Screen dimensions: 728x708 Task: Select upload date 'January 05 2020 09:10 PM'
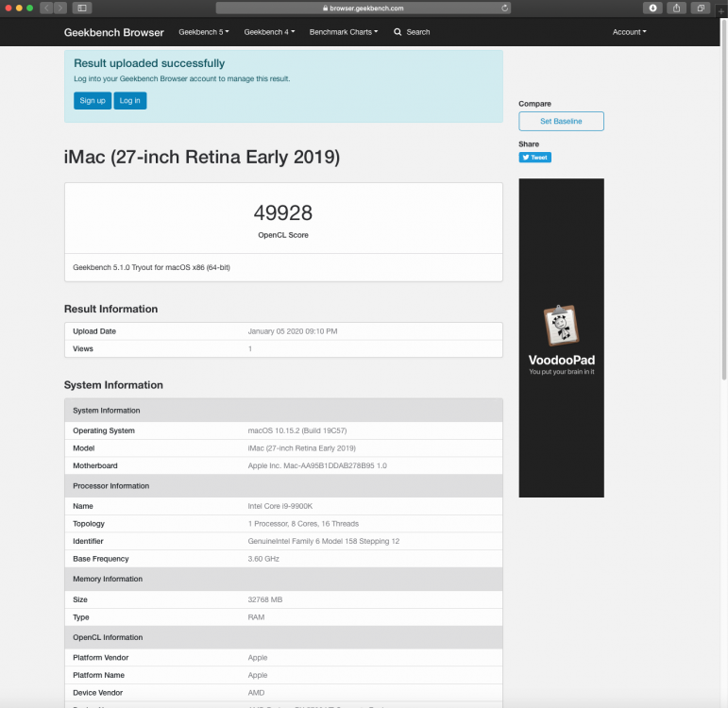click(x=293, y=331)
